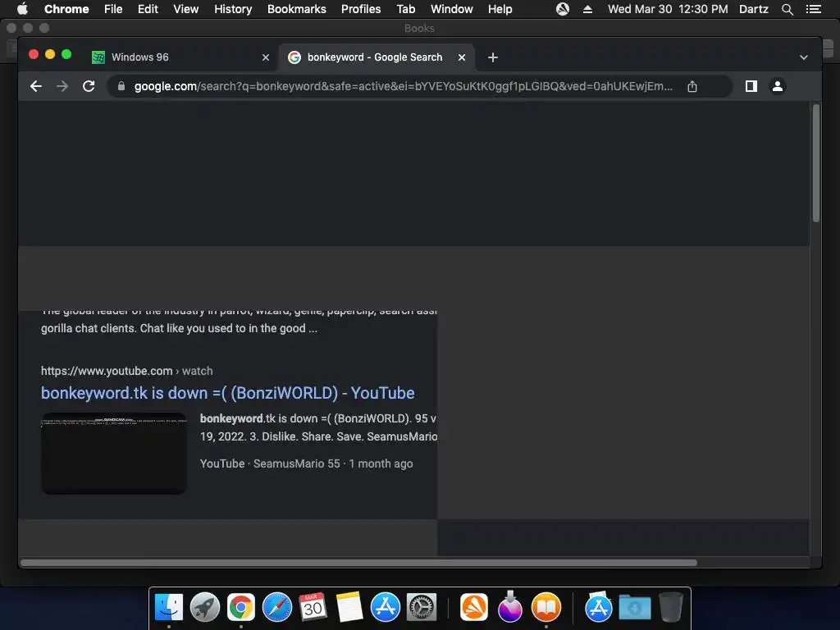This screenshot has height=630, width=840.
Task: Open the YouTube video thumbnail preview
Action: 114,453
